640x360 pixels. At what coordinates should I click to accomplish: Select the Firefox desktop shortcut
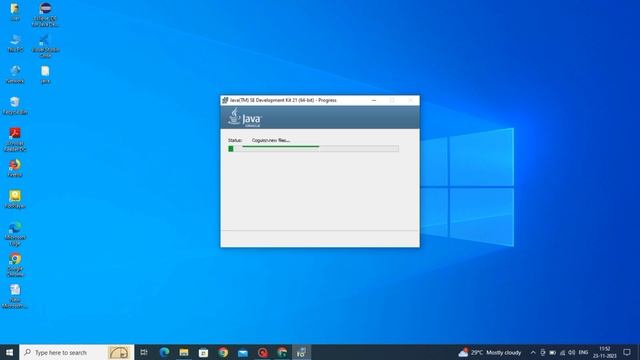point(15,168)
